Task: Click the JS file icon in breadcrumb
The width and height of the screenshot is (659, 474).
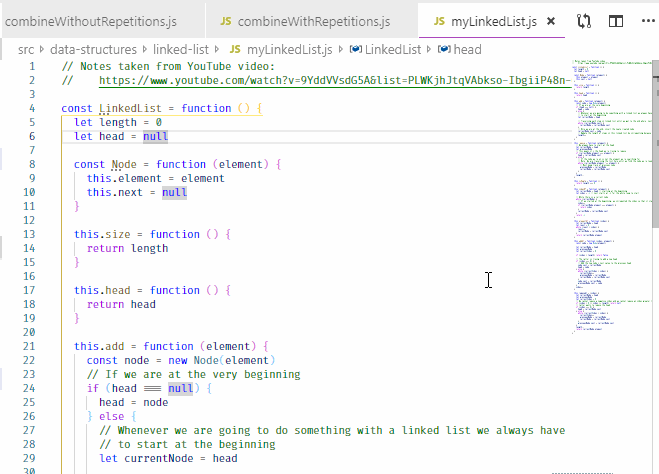Action: pyautogui.click(x=235, y=50)
